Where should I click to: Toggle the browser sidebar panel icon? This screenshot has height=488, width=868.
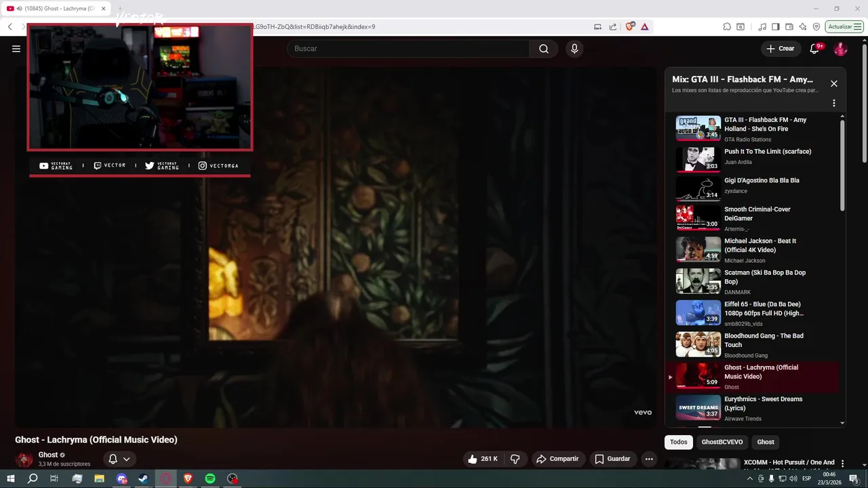pos(776,26)
